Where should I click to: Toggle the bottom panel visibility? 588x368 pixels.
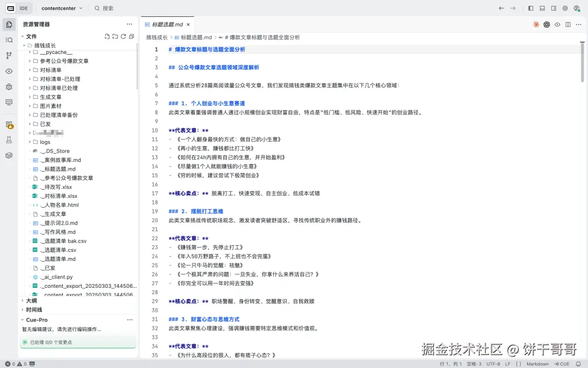pyautogui.click(x=542, y=8)
